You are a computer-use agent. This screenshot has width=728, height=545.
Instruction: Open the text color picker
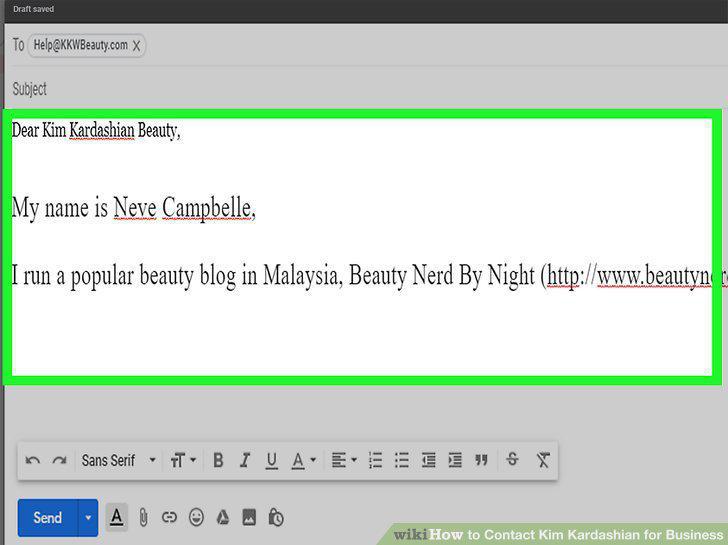pos(303,461)
